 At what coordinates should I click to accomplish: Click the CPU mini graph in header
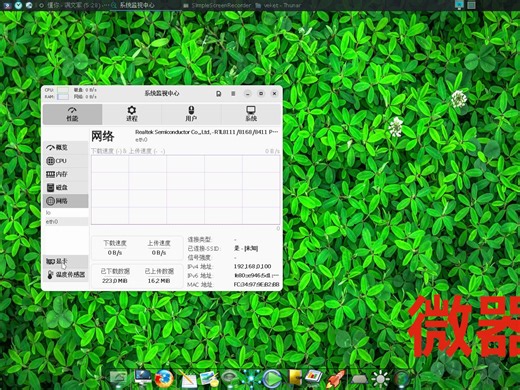62,90
